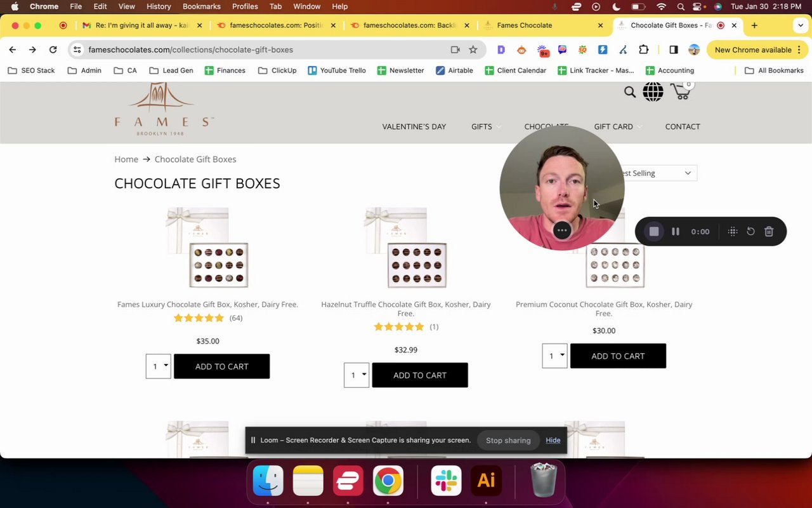Restart the Loom recording with the undo arrow
Viewport: 812px width, 508px height.
[x=750, y=232]
